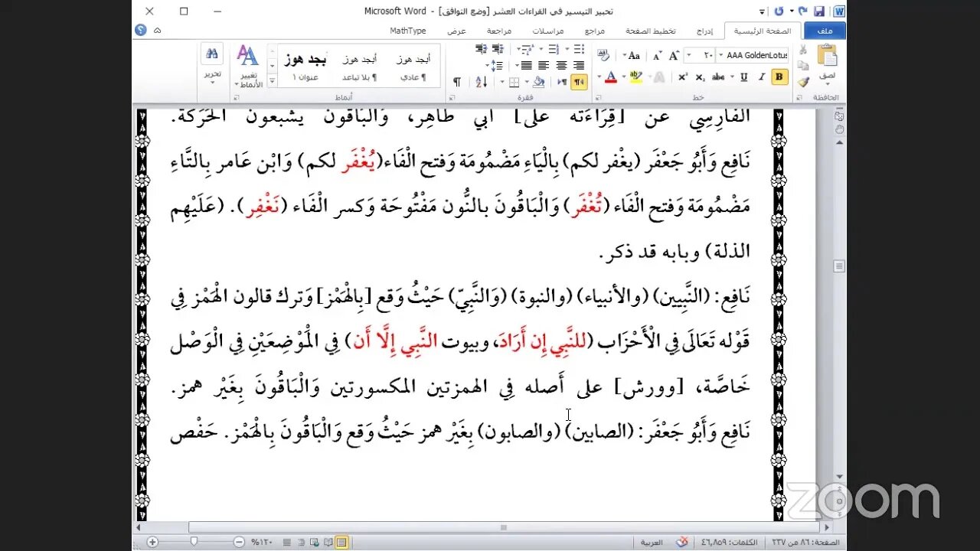Apply the Heading 1 (عنوان ١) style
Viewport: 980px width, 551px height.
(305, 66)
